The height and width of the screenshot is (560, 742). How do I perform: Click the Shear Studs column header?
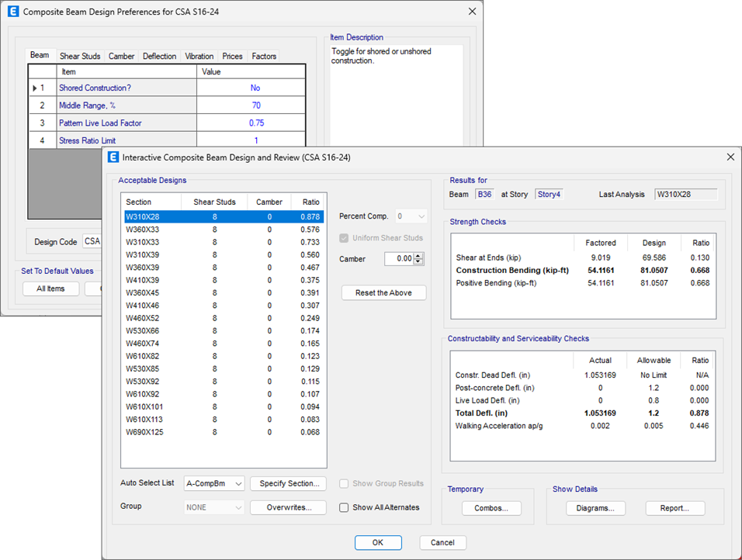(214, 202)
